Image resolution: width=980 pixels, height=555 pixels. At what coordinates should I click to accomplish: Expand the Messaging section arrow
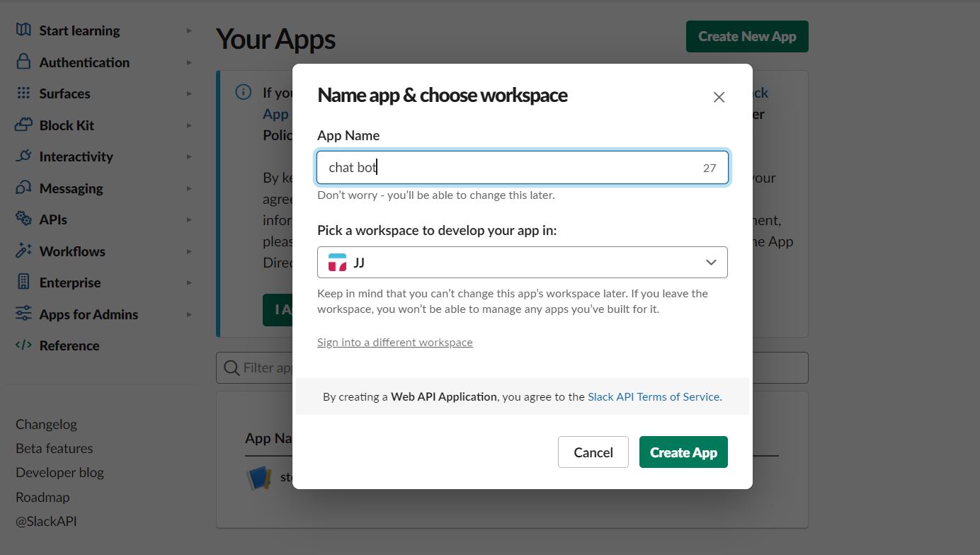[x=189, y=188]
